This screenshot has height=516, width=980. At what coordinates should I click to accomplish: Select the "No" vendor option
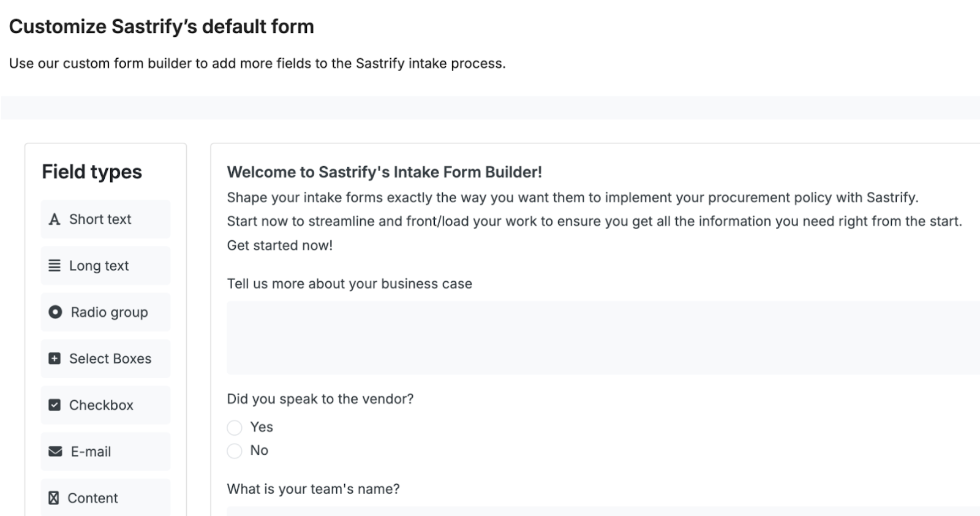tap(235, 451)
